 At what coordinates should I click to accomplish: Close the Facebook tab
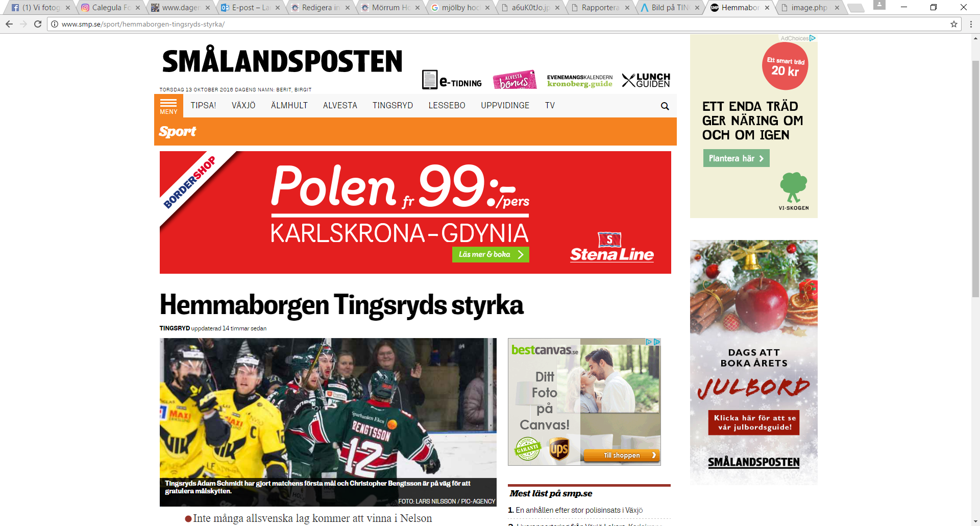[x=67, y=8]
